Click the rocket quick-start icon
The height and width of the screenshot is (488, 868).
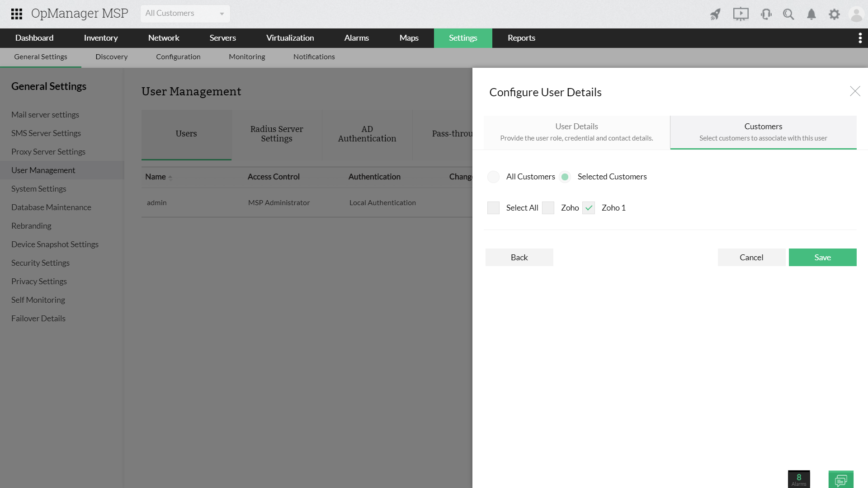(715, 14)
